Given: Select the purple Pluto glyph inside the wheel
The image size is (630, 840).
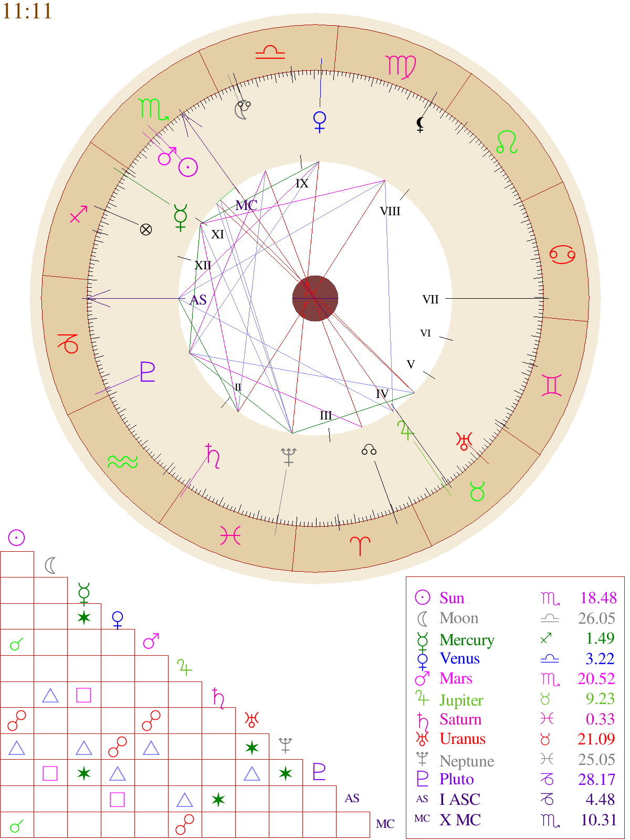Looking at the screenshot, I should [x=148, y=372].
